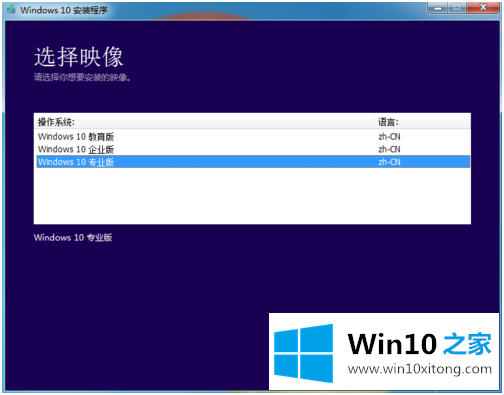Click zh-CN language cell for 企业版
The height and width of the screenshot is (395, 504).
[x=389, y=149]
